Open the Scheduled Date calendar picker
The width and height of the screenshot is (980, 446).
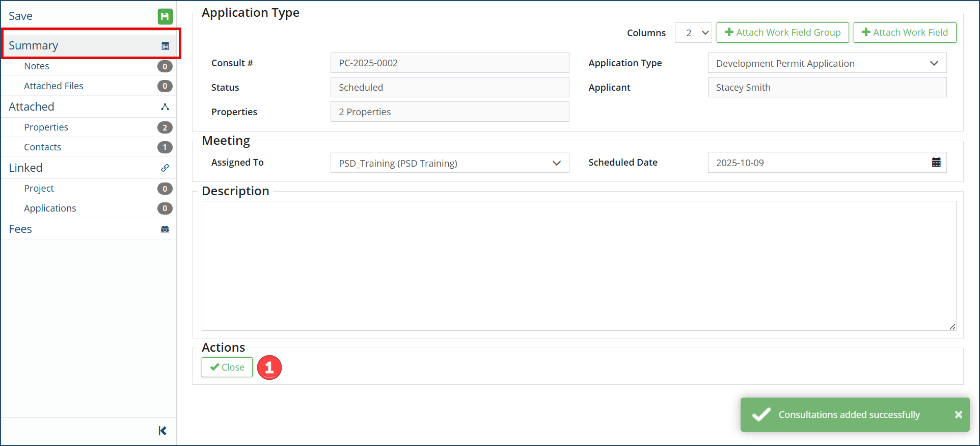(936, 163)
